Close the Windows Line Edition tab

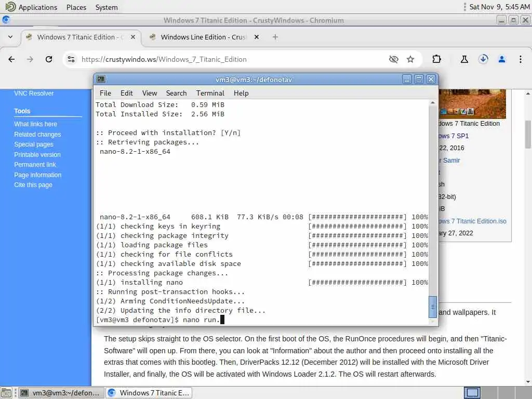[x=257, y=37]
